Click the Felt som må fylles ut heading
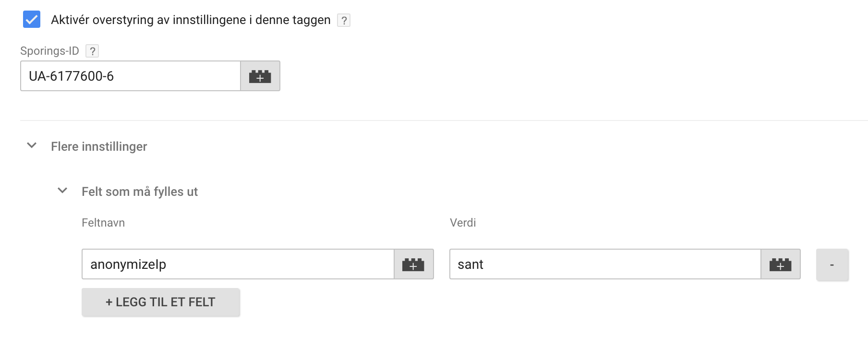 (140, 192)
